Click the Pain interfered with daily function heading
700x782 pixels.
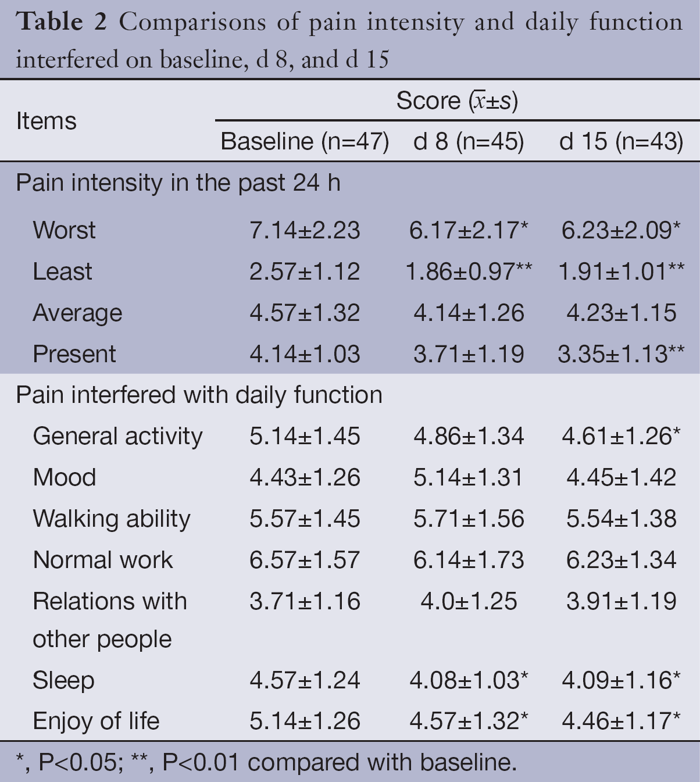199,395
